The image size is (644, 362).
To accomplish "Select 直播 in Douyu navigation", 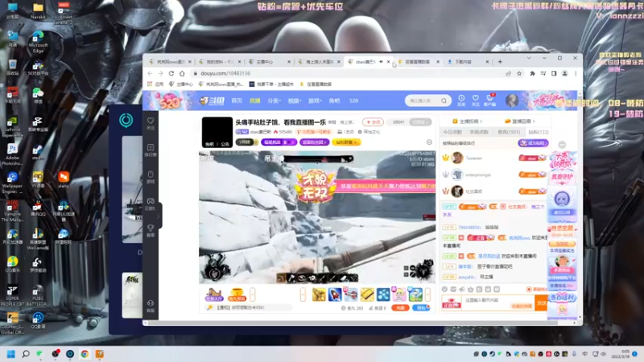I will (x=255, y=101).
